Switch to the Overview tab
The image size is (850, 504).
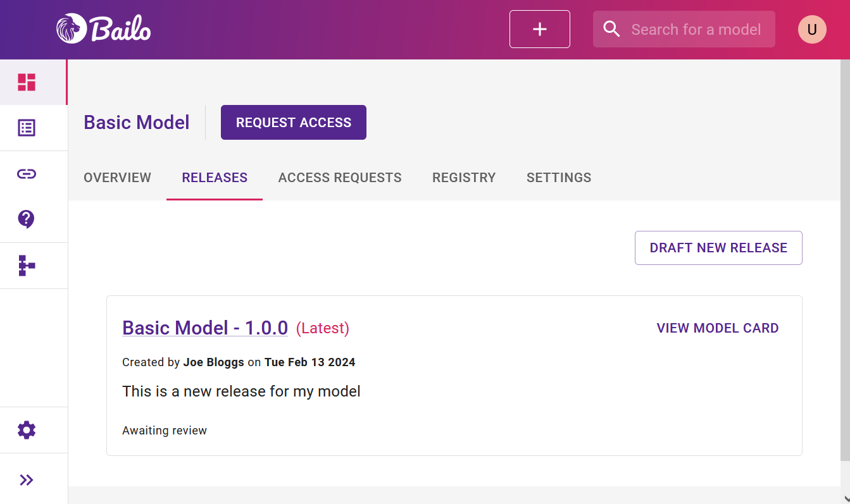[x=117, y=178]
